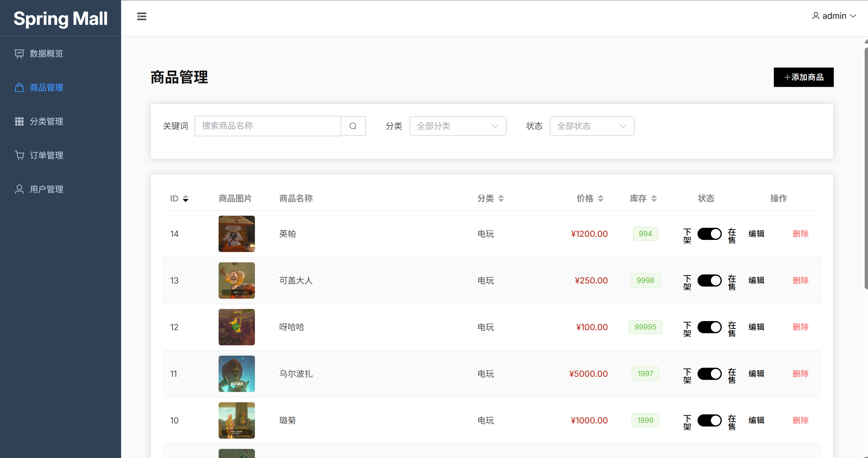Open 数据概览 in the sidebar
The height and width of the screenshot is (458, 868).
[46, 54]
